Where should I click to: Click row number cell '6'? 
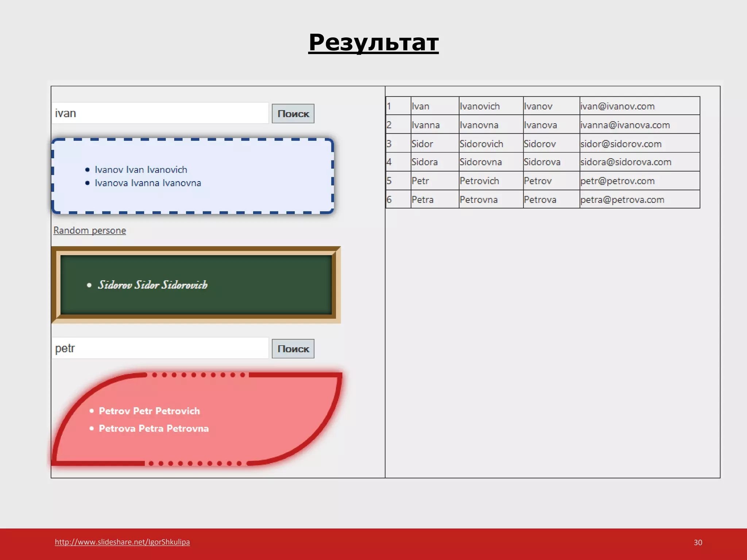(398, 199)
